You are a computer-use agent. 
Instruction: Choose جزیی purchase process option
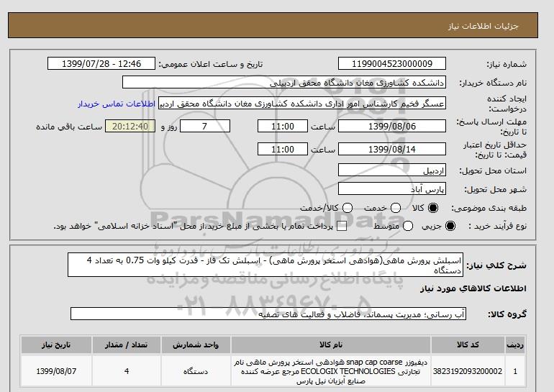click(450, 226)
